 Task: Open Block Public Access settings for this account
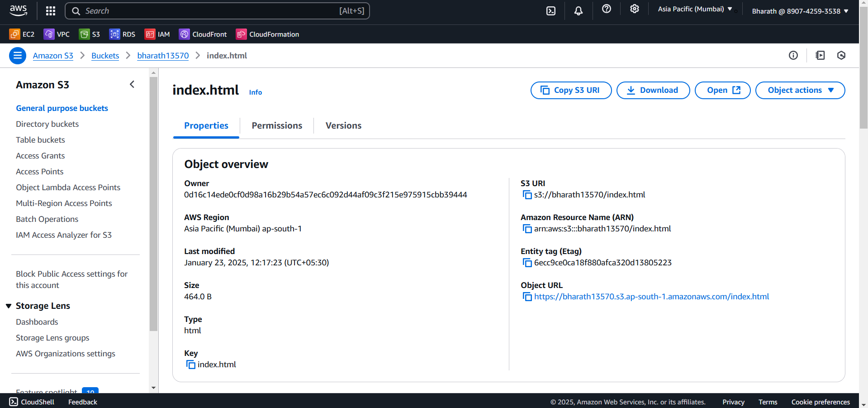click(x=71, y=279)
